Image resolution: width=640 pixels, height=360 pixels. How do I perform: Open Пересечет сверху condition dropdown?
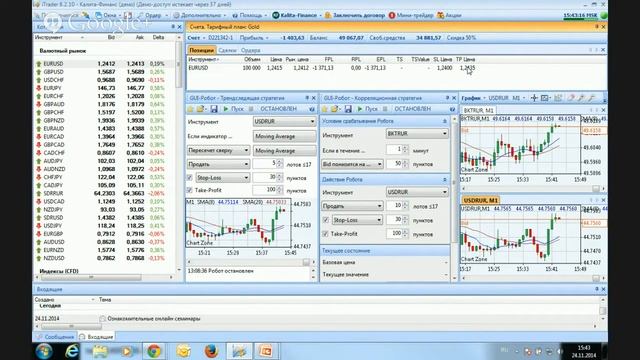218,151
